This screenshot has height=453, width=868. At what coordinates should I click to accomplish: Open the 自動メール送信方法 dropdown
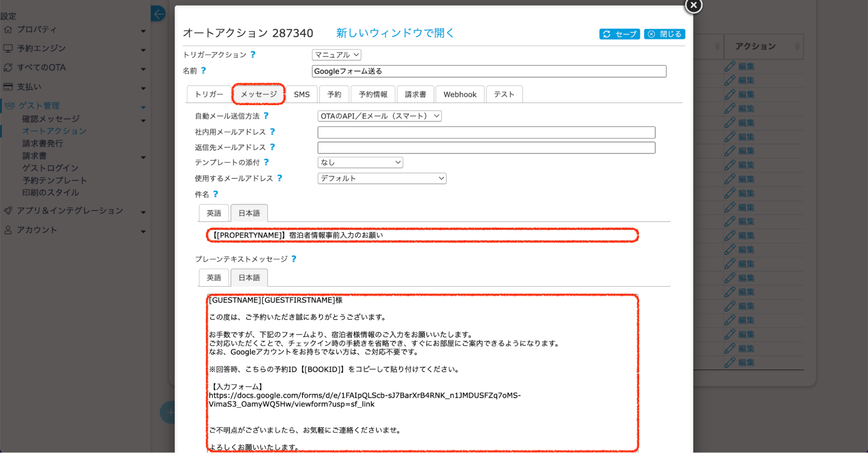click(x=379, y=116)
